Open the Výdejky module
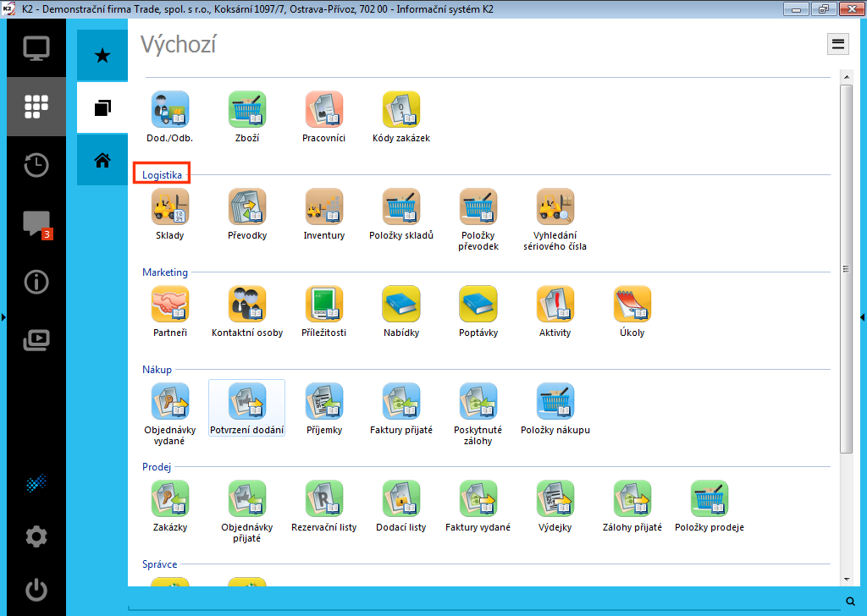Viewport: 867px width, 616px height. point(555,498)
